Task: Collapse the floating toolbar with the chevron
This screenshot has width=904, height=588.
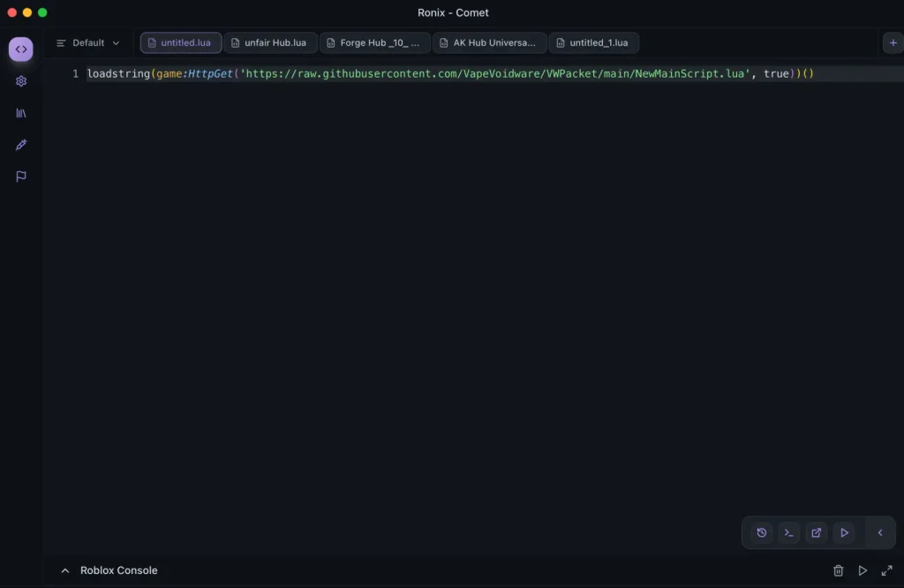Action: (x=879, y=532)
